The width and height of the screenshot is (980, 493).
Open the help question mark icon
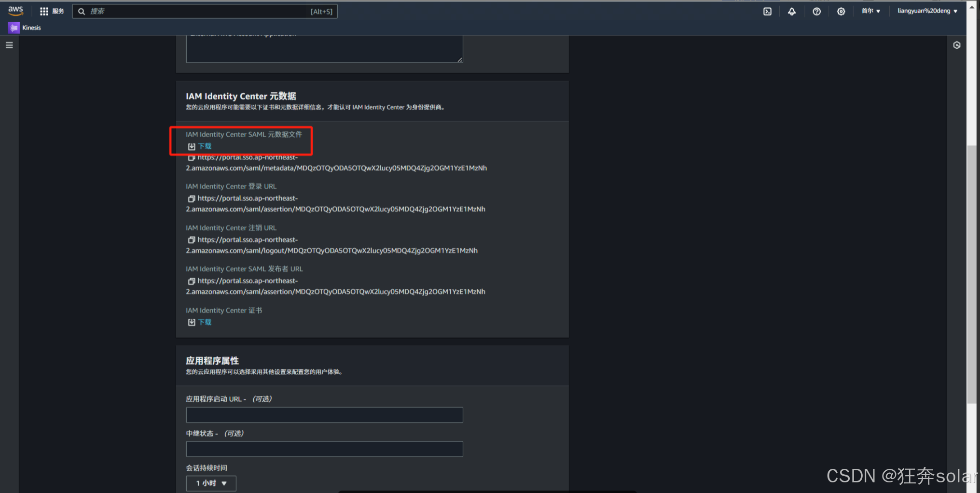(816, 11)
